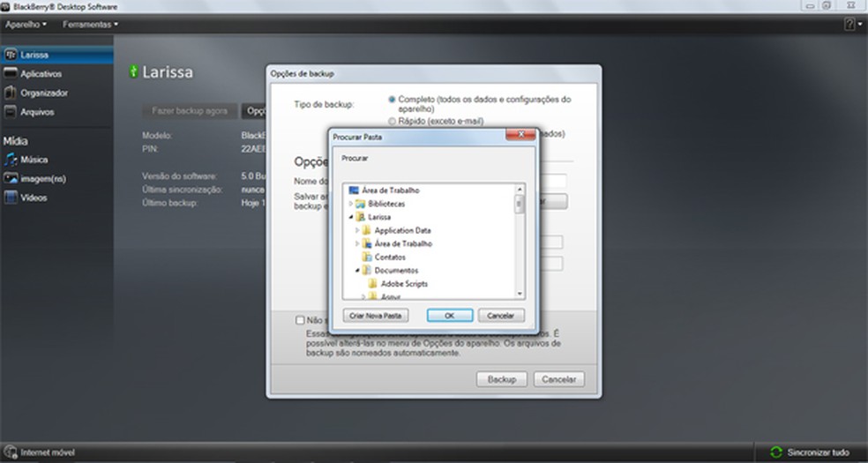Click folder tree scrollbar down arrow
Screen dimensions: 868x463
point(520,294)
